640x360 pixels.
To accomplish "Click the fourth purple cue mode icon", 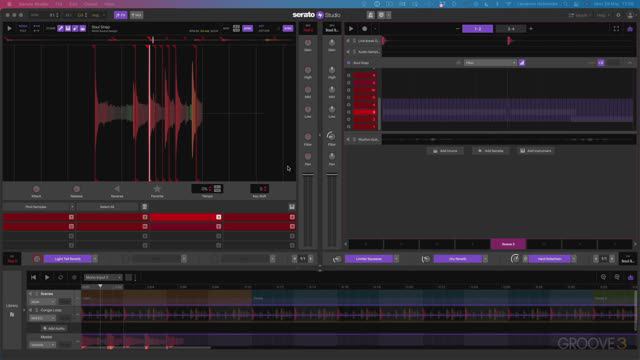I will pos(82,29).
